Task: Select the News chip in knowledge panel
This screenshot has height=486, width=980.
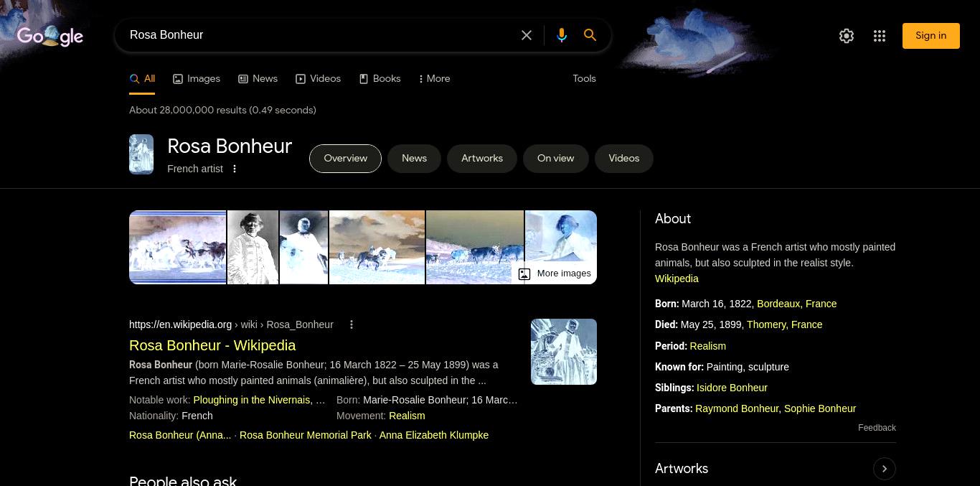Action: 414,159
